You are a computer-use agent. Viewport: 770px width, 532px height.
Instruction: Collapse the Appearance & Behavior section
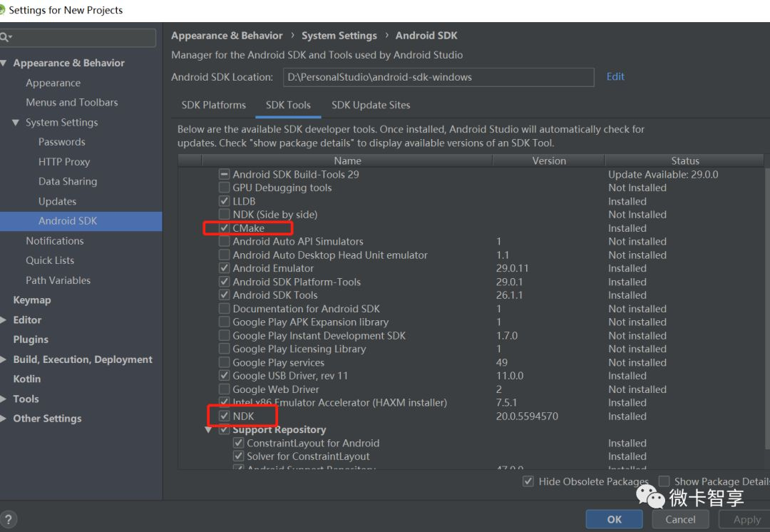pyautogui.click(x=4, y=63)
